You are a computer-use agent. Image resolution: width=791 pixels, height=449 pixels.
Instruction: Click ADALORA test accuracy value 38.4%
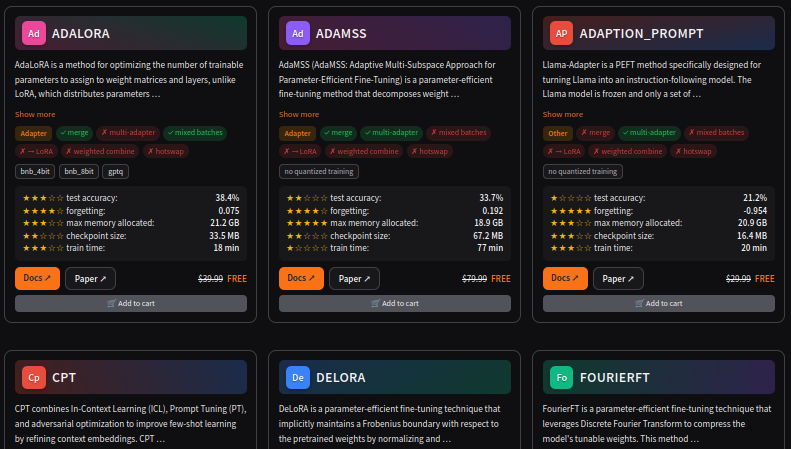227,198
